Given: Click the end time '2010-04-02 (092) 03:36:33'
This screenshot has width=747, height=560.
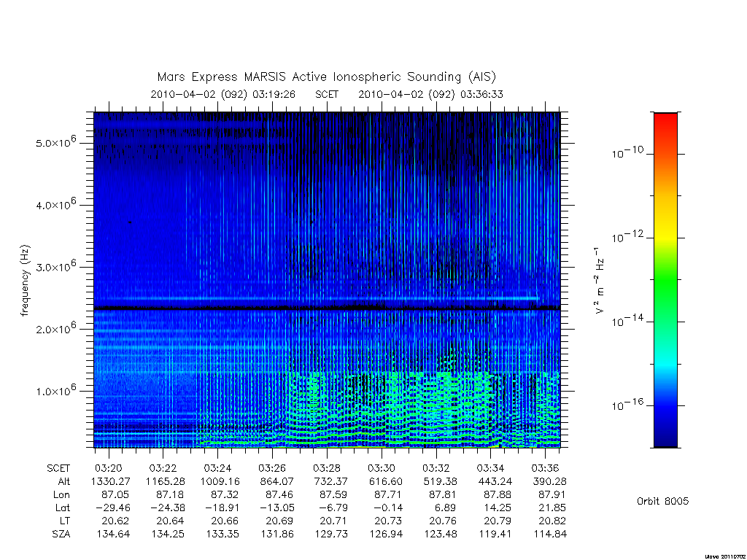Looking at the screenshot, I should point(430,94).
